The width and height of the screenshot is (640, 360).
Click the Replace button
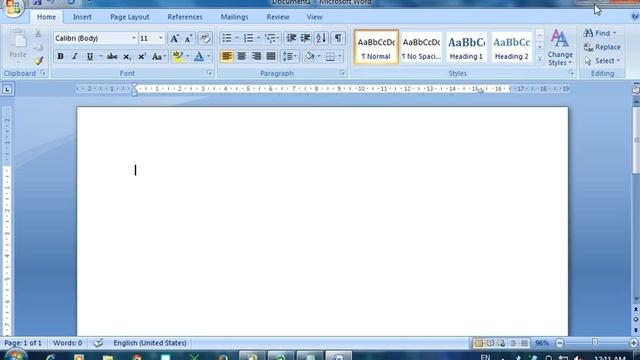pyautogui.click(x=602, y=47)
